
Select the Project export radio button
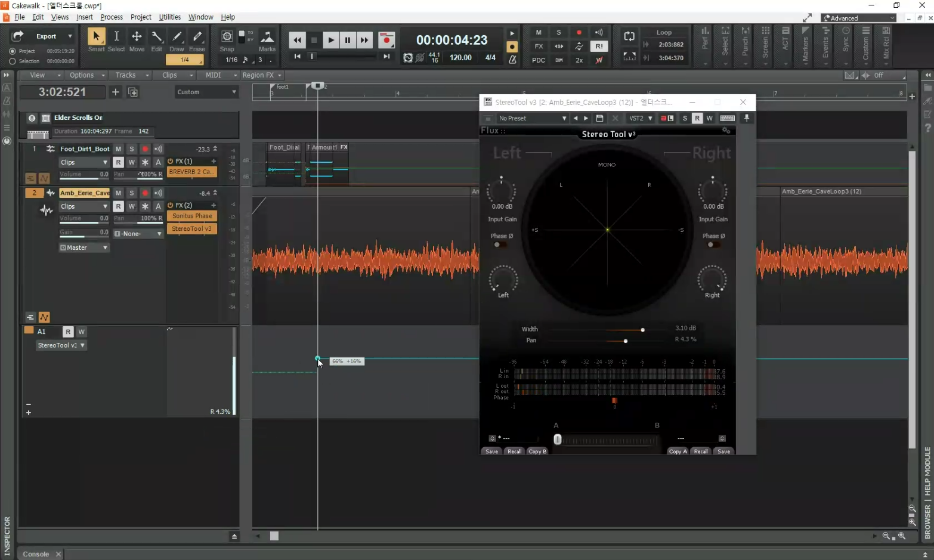coord(12,51)
